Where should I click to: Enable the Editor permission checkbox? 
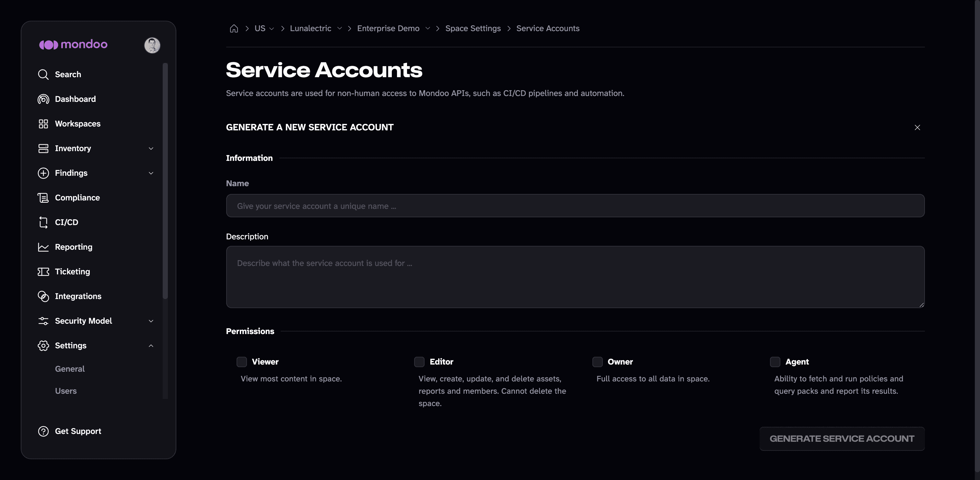(x=419, y=362)
